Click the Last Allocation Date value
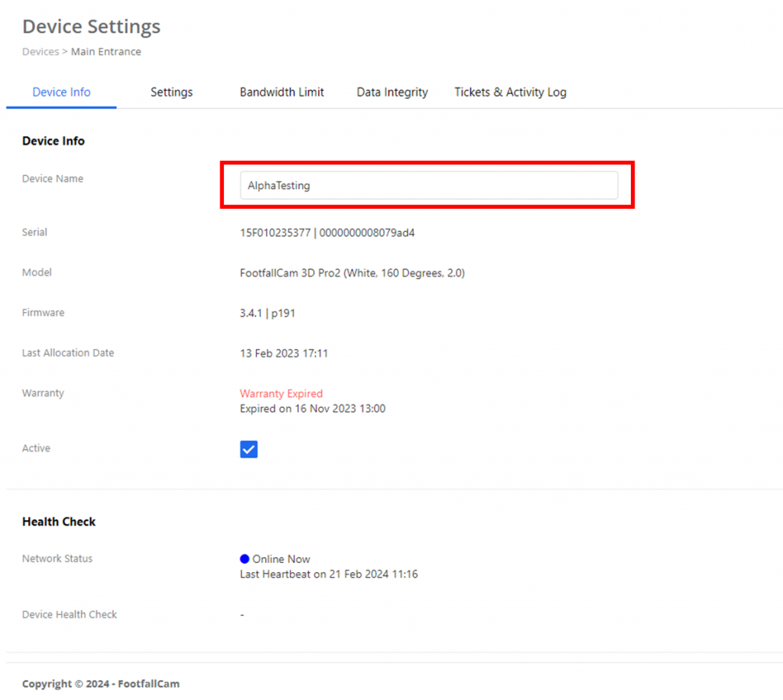This screenshot has height=700, width=783. pos(288,353)
